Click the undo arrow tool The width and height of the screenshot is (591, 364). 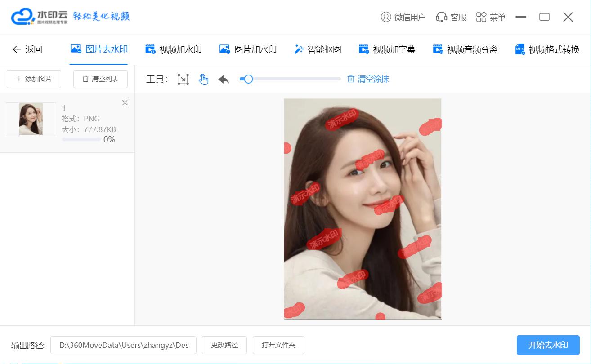[x=224, y=80]
